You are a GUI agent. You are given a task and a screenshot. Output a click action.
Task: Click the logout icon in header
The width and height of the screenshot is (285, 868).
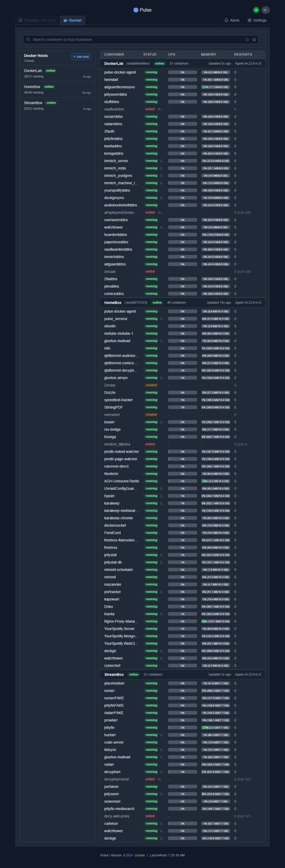[266, 10]
